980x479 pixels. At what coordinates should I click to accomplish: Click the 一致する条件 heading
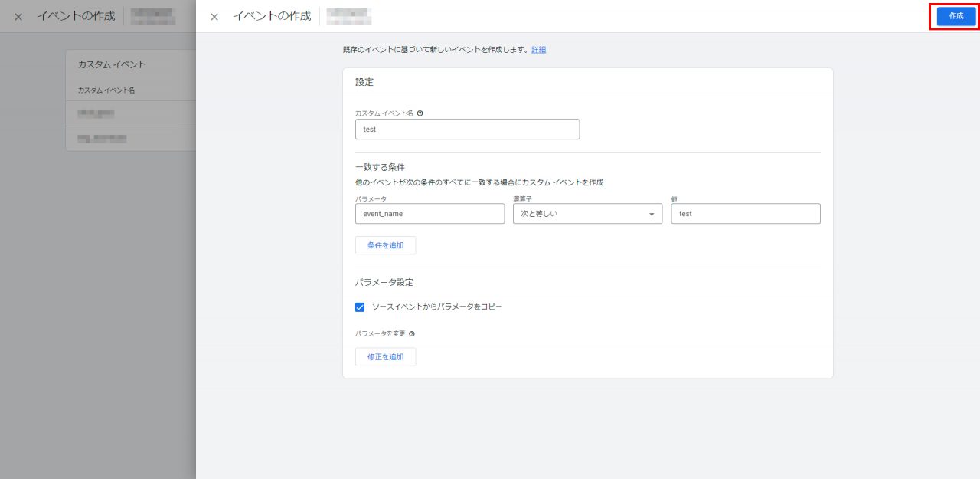[x=380, y=167]
